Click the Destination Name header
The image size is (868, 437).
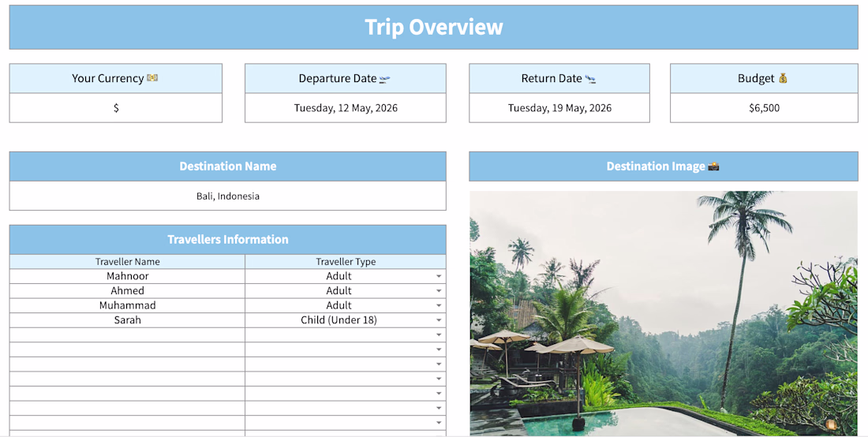click(x=227, y=166)
